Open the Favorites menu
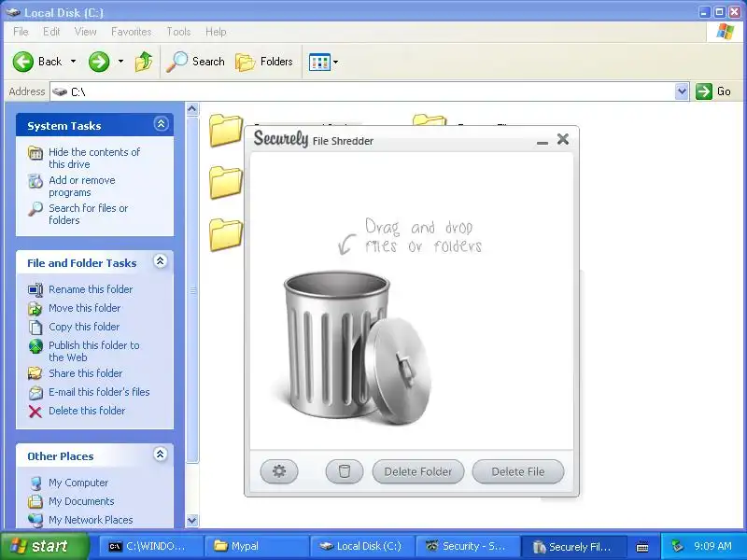747x560 pixels. pos(131,32)
